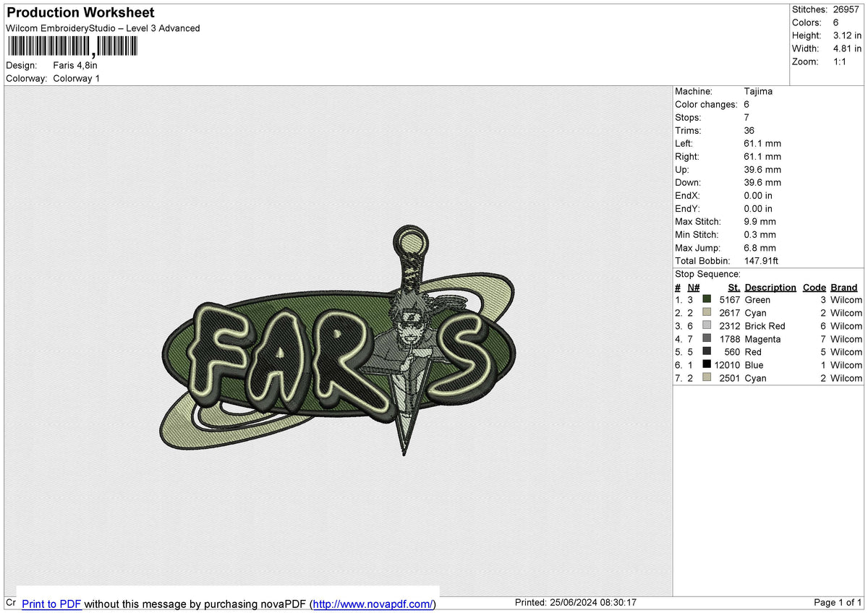Open the novapdf.com website link
868x613 pixels.
(x=374, y=604)
